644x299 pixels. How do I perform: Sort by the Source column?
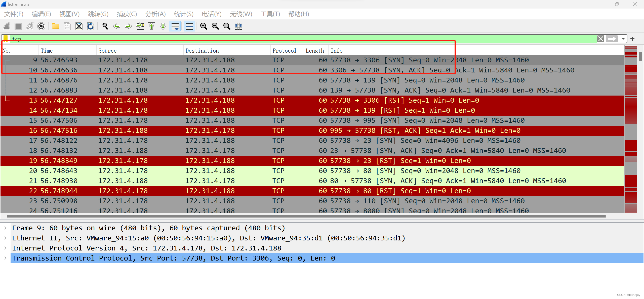point(140,51)
